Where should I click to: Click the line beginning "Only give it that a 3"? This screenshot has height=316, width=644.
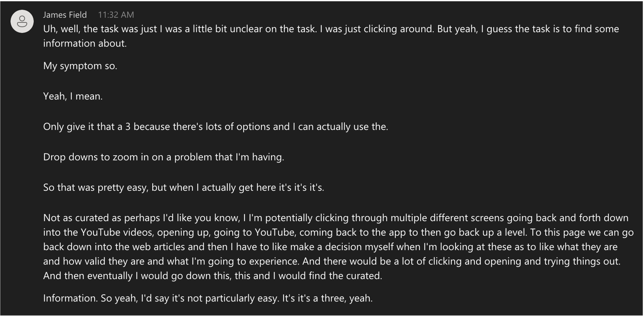(215, 127)
